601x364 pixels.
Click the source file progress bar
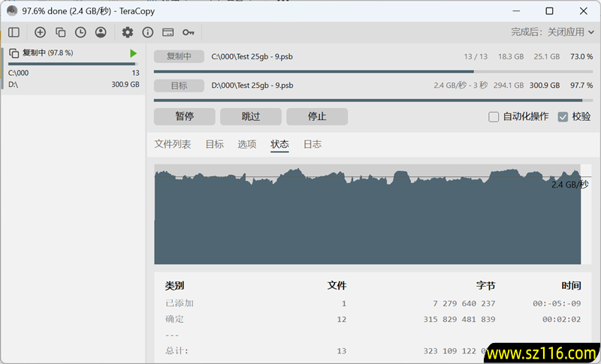(373, 71)
